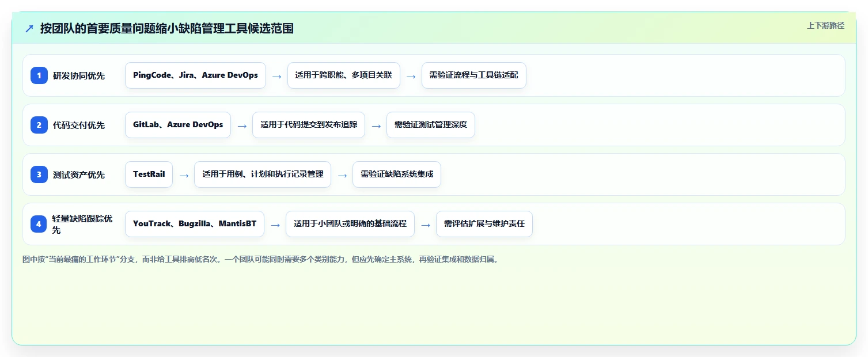Click the 需验证测试管理深度 box
This screenshot has height=357, width=868.
point(431,125)
